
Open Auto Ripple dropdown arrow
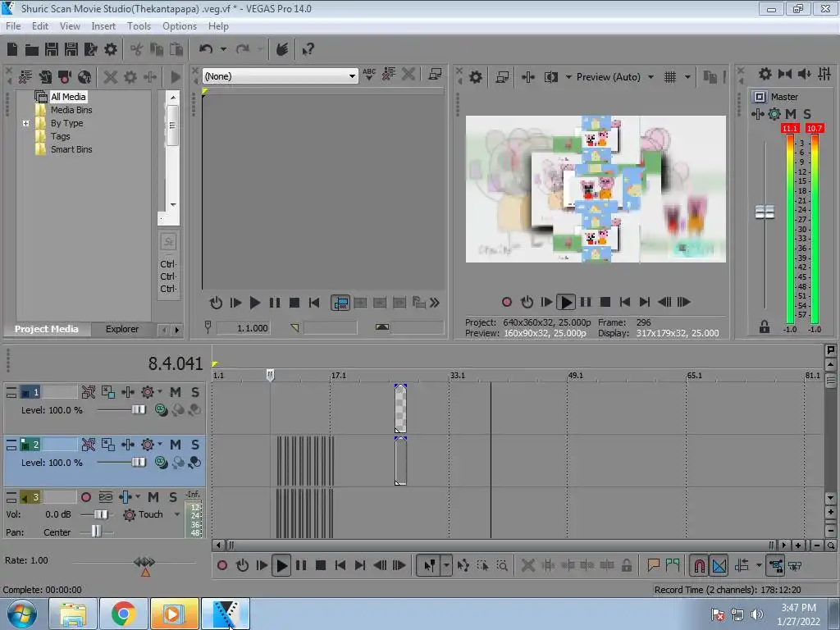759,565
